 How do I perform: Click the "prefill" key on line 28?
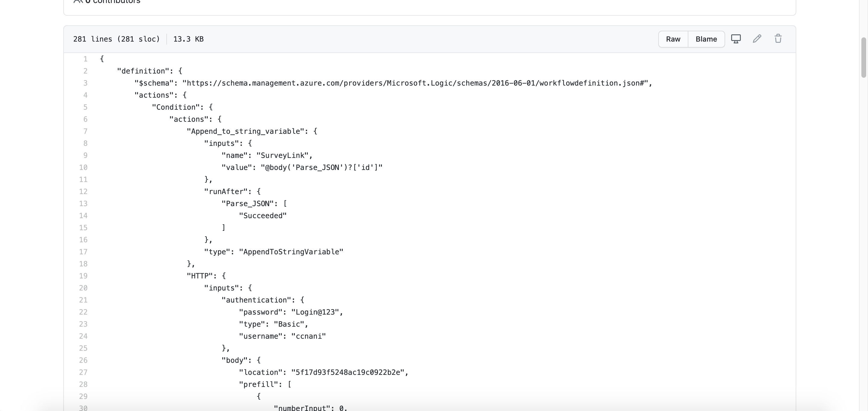click(259, 384)
